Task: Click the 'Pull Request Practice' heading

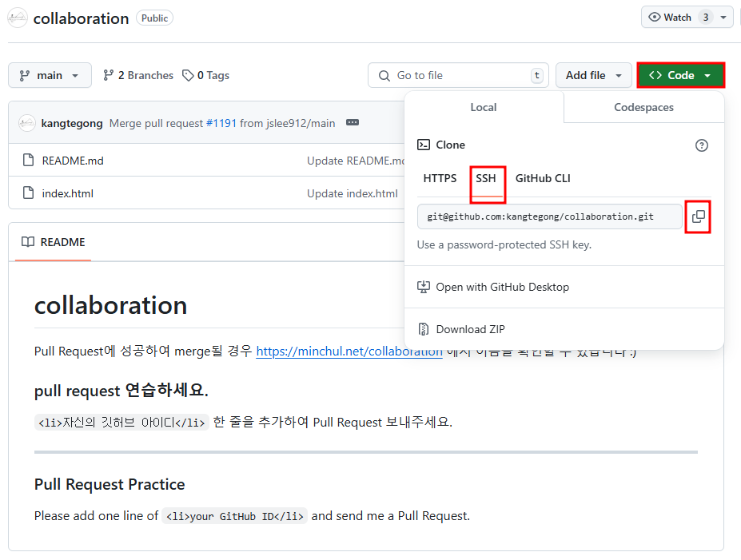Action: 110,484
